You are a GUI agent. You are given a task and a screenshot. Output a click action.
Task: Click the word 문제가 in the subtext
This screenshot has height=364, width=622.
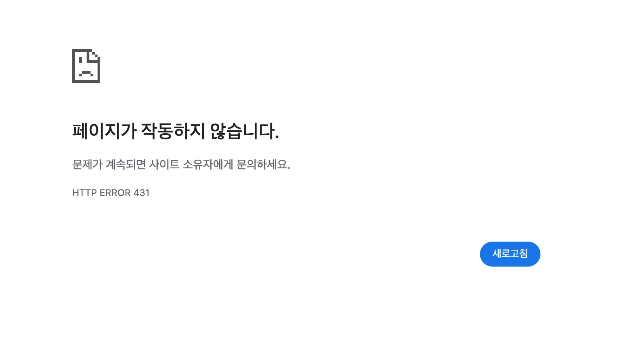[87, 164]
